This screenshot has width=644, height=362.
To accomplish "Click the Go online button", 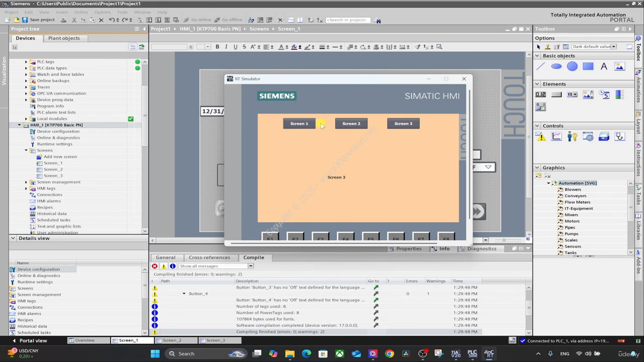I will [x=197, y=20].
